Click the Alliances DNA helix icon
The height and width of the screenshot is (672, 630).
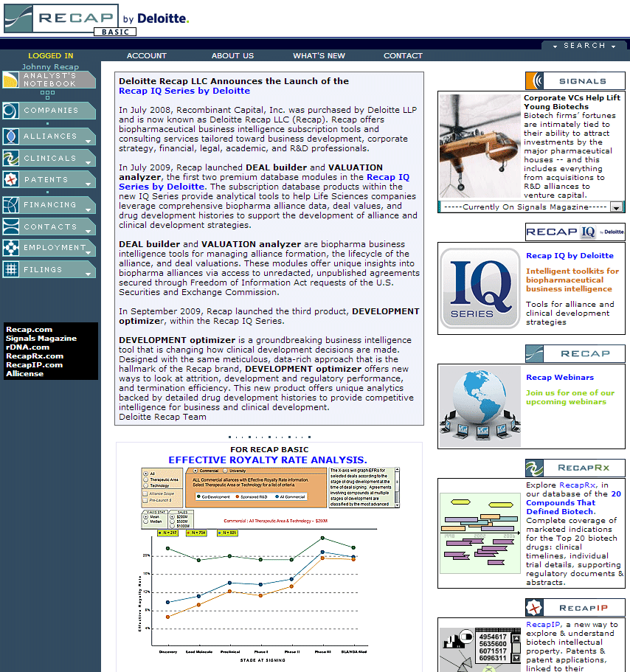click(10, 136)
